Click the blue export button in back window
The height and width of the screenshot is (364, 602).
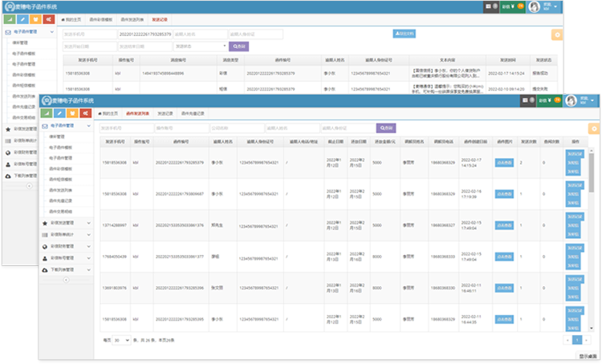pyautogui.click(x=404, y=34)
